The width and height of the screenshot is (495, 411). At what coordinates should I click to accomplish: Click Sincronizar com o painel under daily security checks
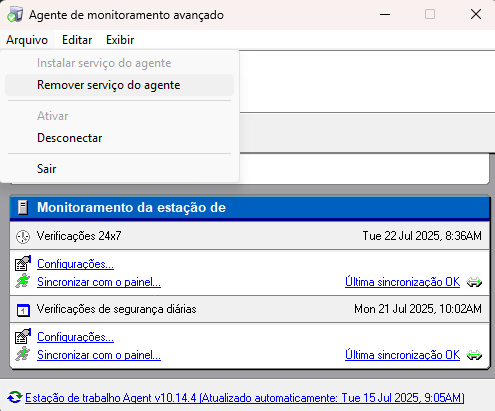(99, 355)
